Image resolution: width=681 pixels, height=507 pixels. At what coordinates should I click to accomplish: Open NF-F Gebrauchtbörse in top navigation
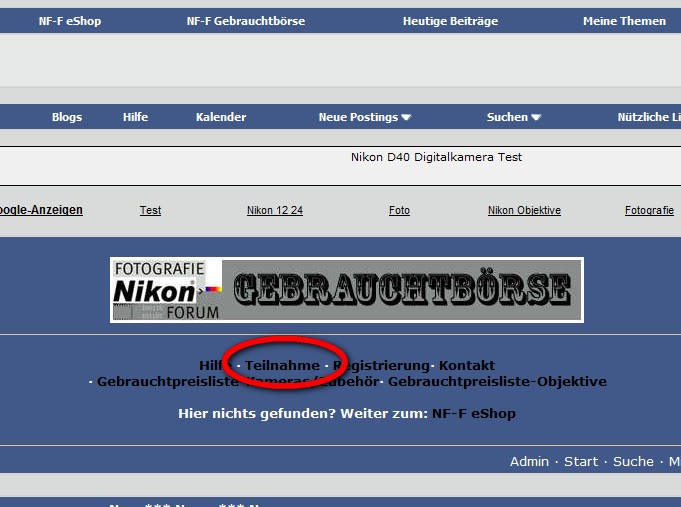point(246,21)
